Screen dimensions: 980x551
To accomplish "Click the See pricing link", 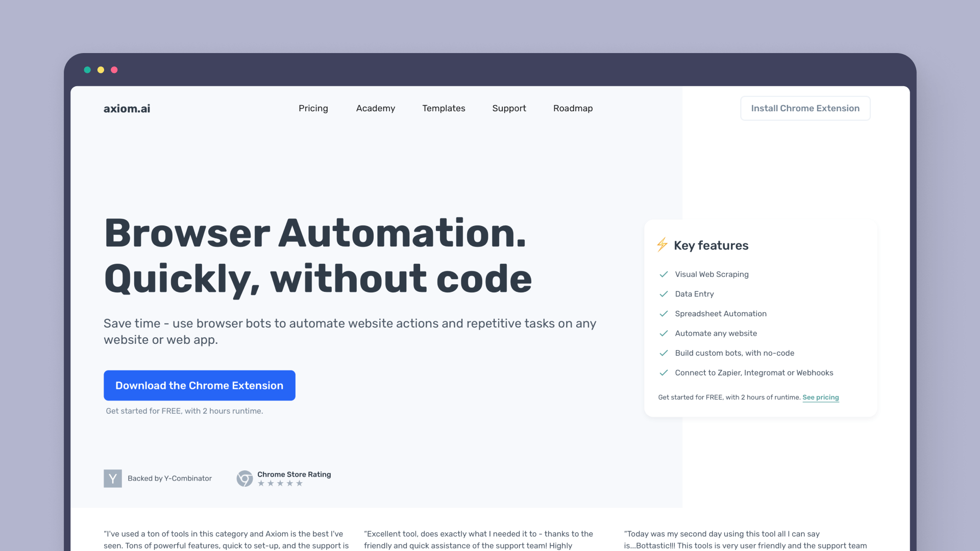I will [x=820, y=397].
